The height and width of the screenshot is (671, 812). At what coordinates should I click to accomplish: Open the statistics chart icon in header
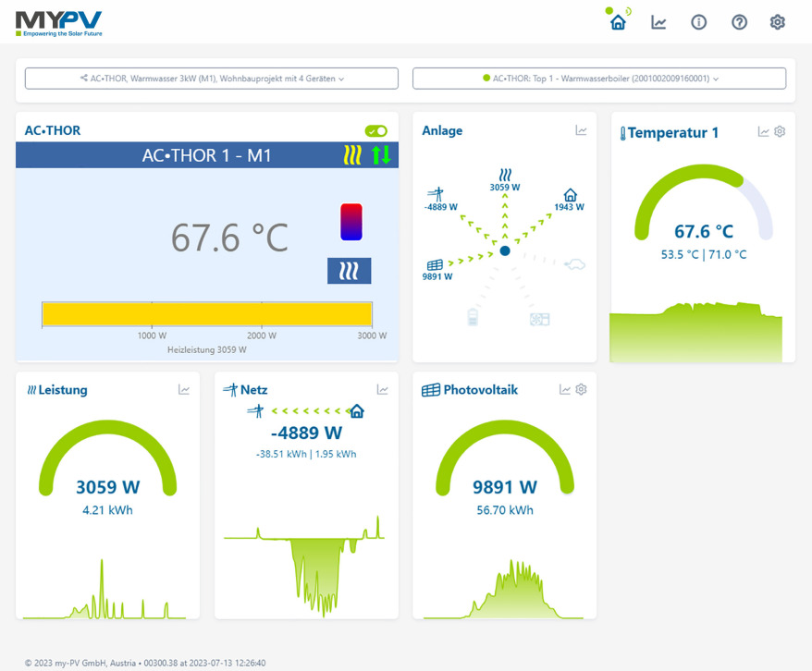pos(658,22)
